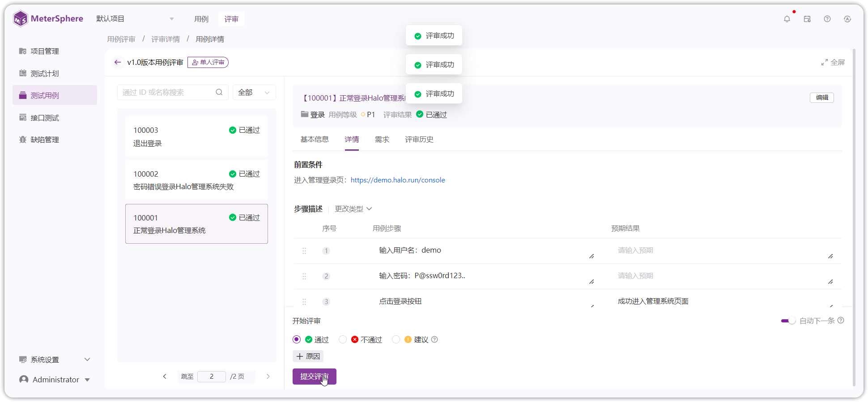Click 评审详情 breadcrumb link
Image resolution: width=868 pixels, height=402 pixels.
[166, 39]
